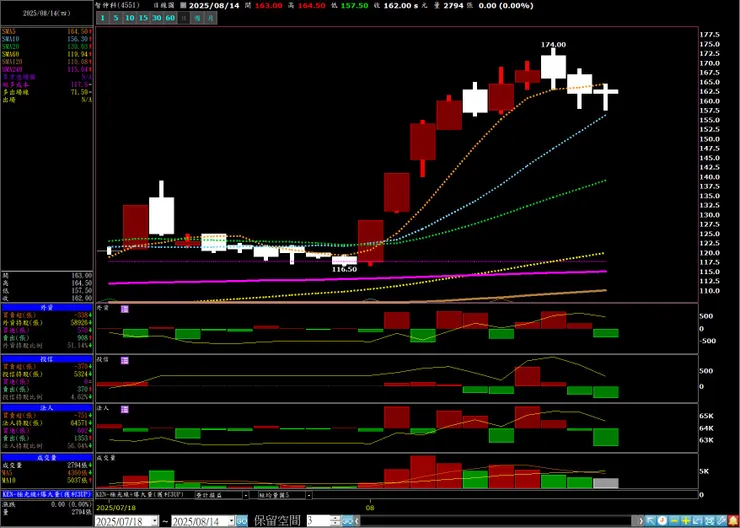Image resolution: width=740 pixels, height=528 pixels.
Task: Select the blue KEN indicator header on the left
Action: click(x=47, y=494)
